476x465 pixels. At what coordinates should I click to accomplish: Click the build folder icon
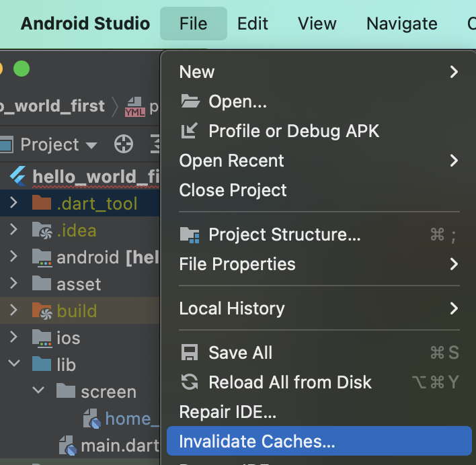(42, 311)
